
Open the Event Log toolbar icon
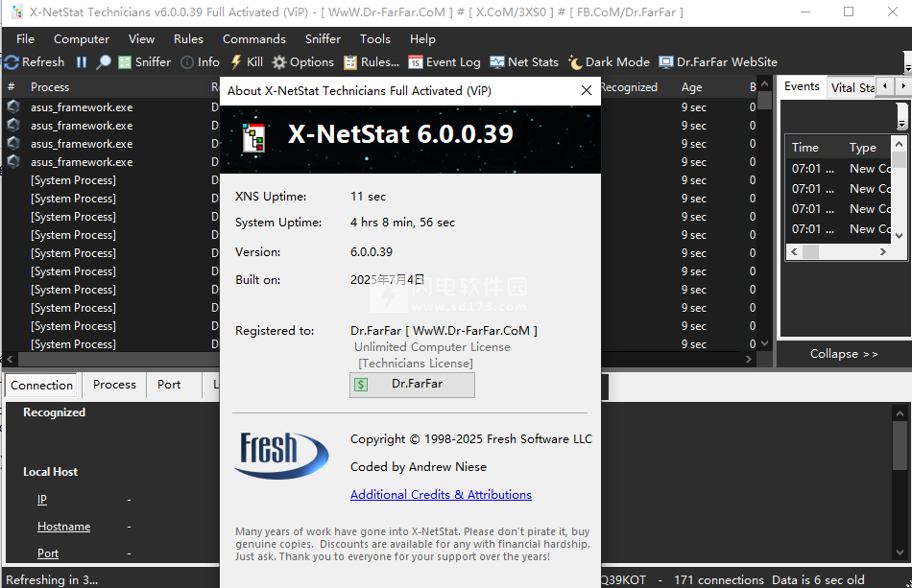click(x=415, y=62)
